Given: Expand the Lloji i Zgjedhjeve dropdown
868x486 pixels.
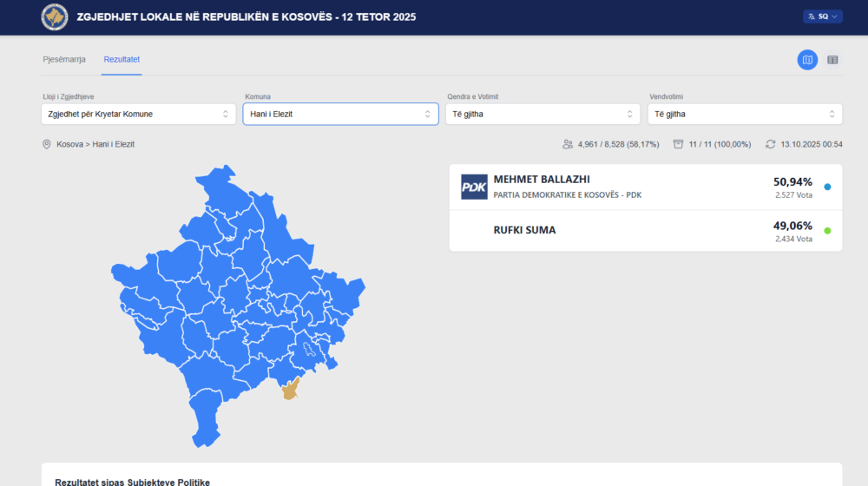Looking at the screenshot, I should click(x=139, y=114).
